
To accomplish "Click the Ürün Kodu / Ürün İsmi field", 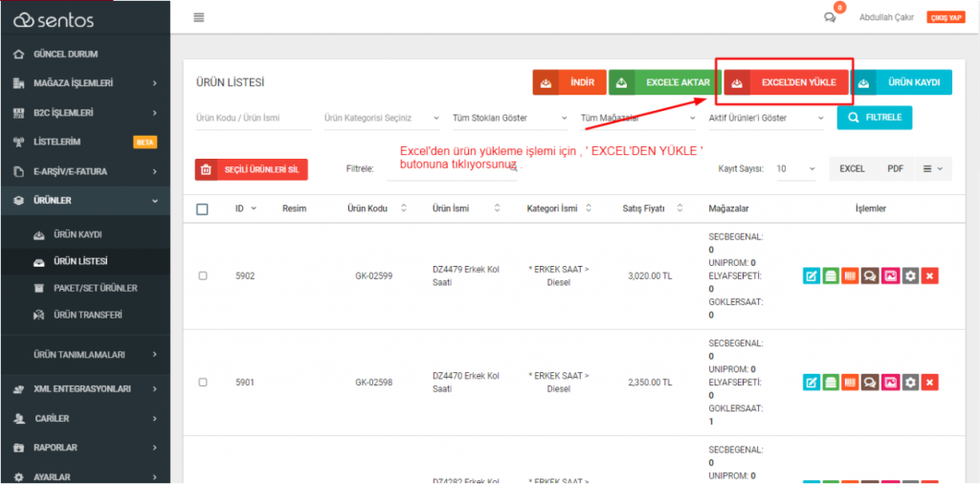I will pyautogui.click(x=253, y=118).
